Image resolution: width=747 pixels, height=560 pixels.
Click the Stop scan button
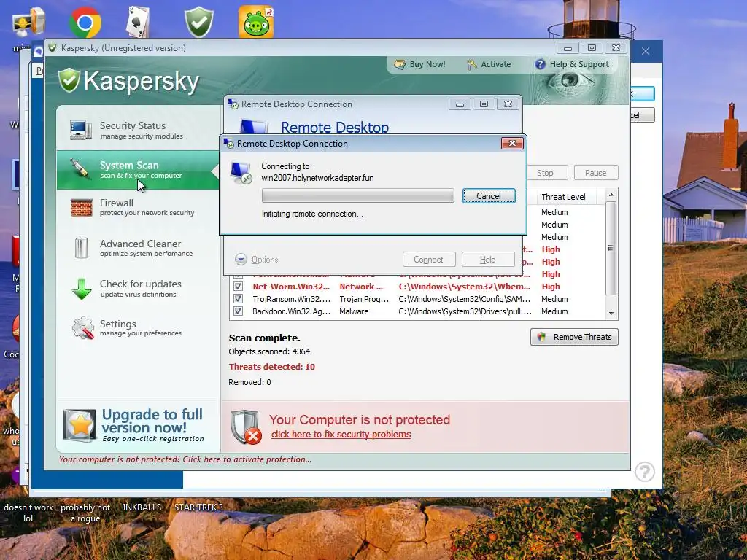tap(547, 173)
